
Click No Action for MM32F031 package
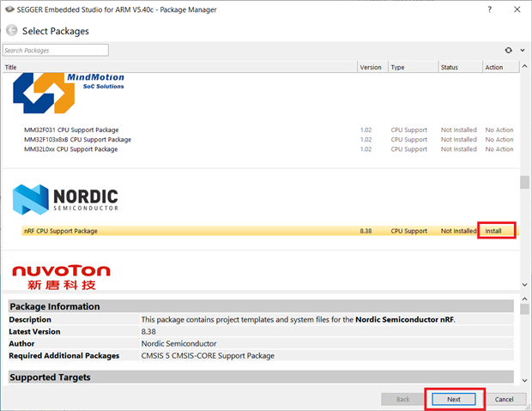[499, 130]
